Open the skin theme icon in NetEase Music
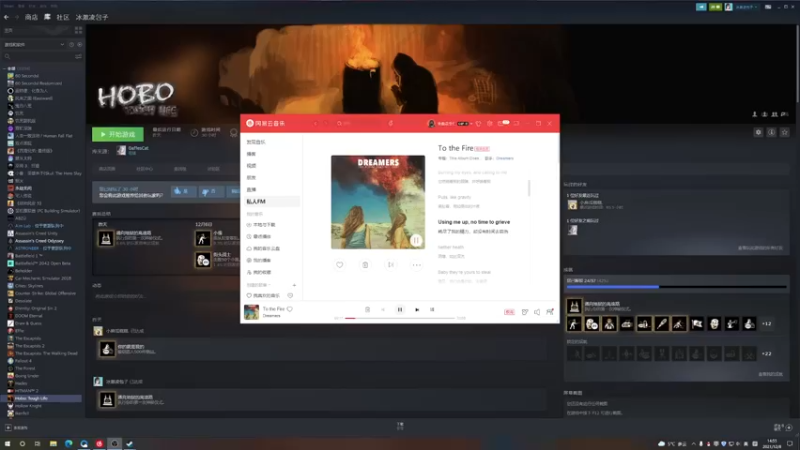This screenshot has width=800, height=450. click(479, 123)
